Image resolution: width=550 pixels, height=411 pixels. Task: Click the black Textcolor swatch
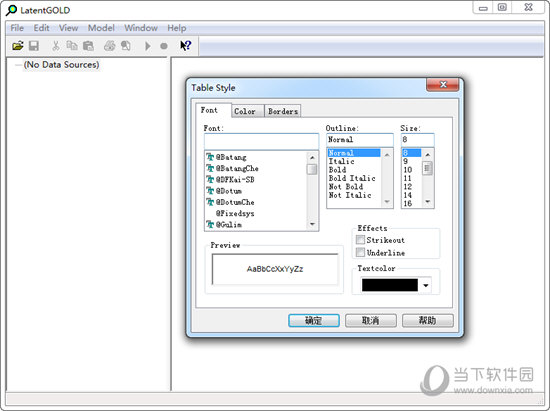pos(390,285)
